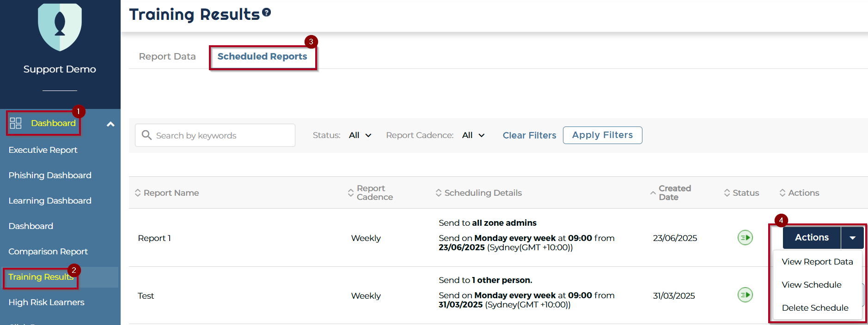The image size is (868, 325).
Task: Collapse the Dashboard sidebar section
Action: coord(110,124)
